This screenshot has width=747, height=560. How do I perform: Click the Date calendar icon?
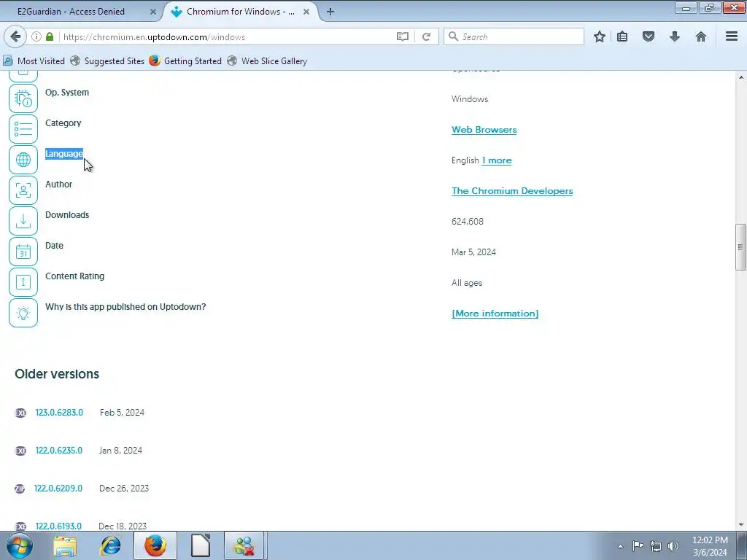(x=23, y=252)
